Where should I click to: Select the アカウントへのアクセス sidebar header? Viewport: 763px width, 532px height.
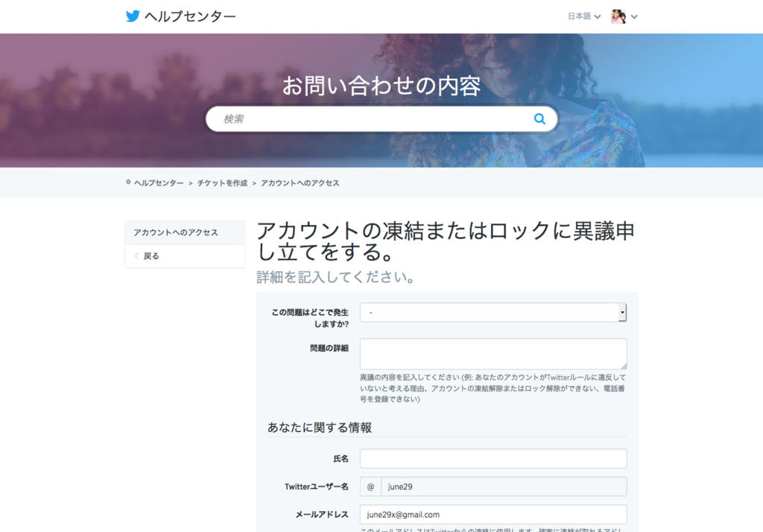point(177,232)
